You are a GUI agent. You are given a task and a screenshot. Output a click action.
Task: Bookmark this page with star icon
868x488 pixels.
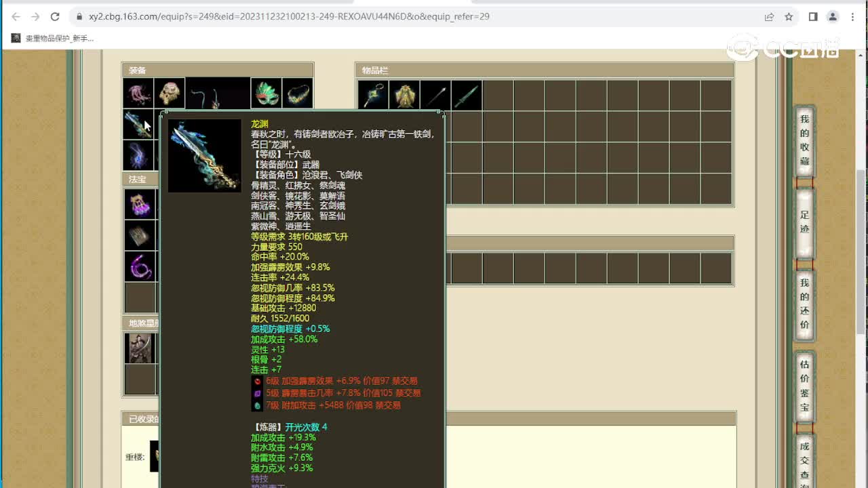coord(789,16)
